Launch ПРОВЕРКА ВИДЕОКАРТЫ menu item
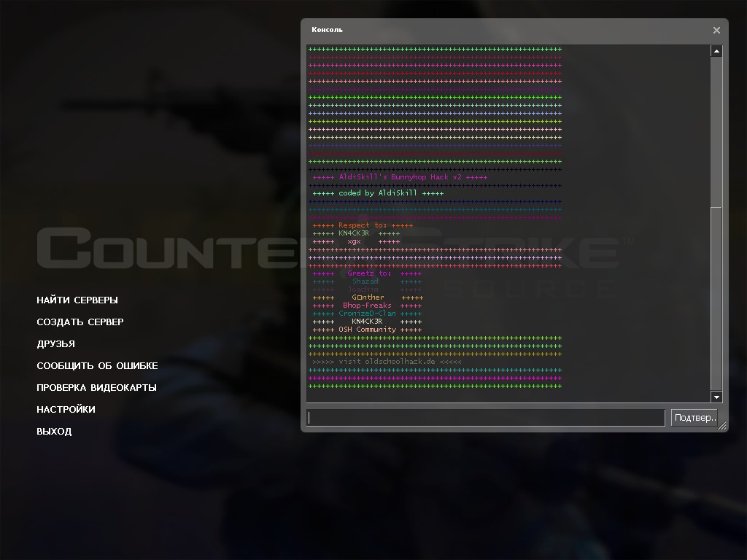This screenshot has width=747, height=560. coord(97,388)
